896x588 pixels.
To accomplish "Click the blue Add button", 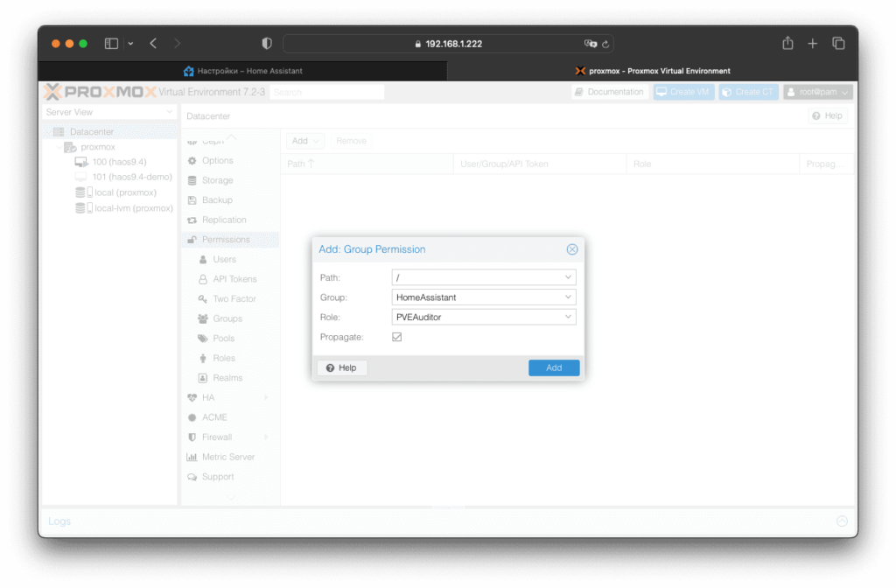I will [554, 368].
